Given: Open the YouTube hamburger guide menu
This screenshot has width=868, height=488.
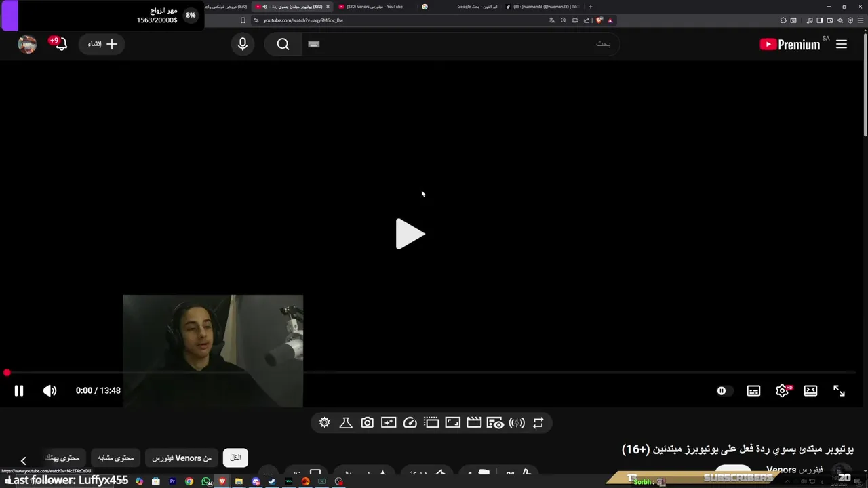Looking at the screenshot, I should click(842, 44).
